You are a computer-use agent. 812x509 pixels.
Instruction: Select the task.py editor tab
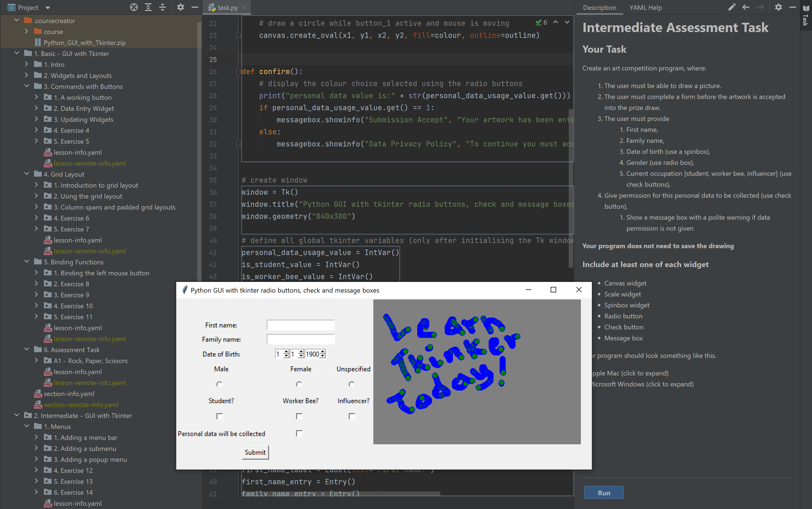tap(226, 7)
